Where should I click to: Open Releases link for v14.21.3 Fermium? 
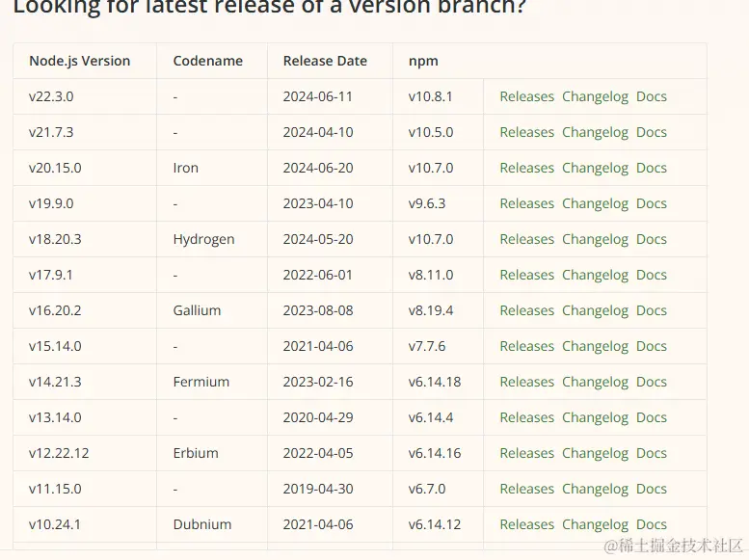527,383
